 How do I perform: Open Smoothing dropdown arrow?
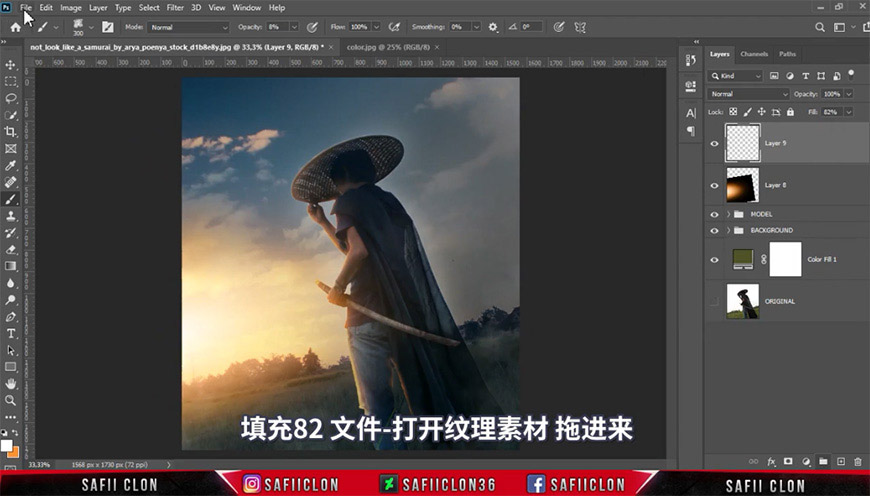point(476,27)
